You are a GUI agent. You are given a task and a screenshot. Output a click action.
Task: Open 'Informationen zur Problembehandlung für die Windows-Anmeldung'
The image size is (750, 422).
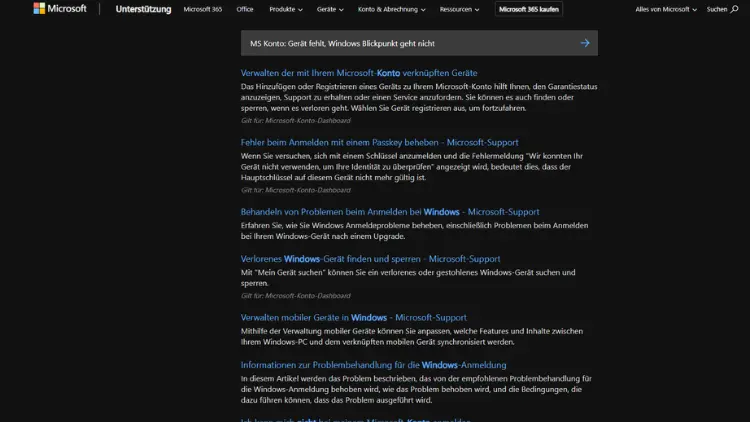pos(373,365)
